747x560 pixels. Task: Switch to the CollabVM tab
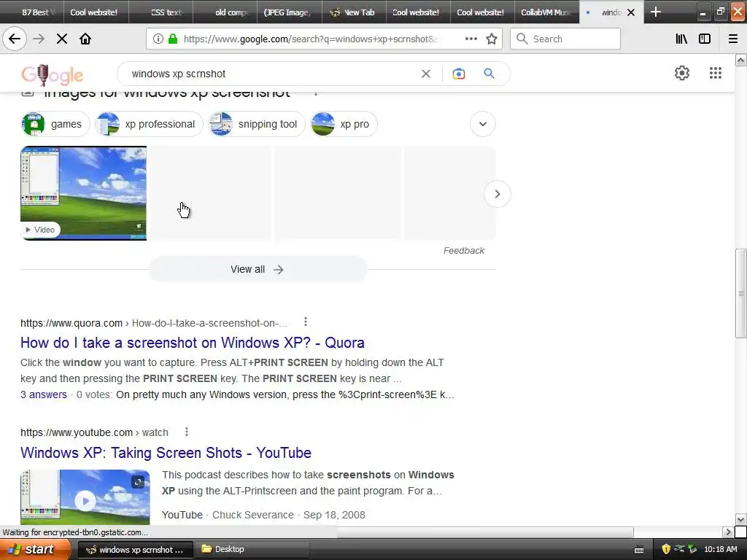point(547,12)
